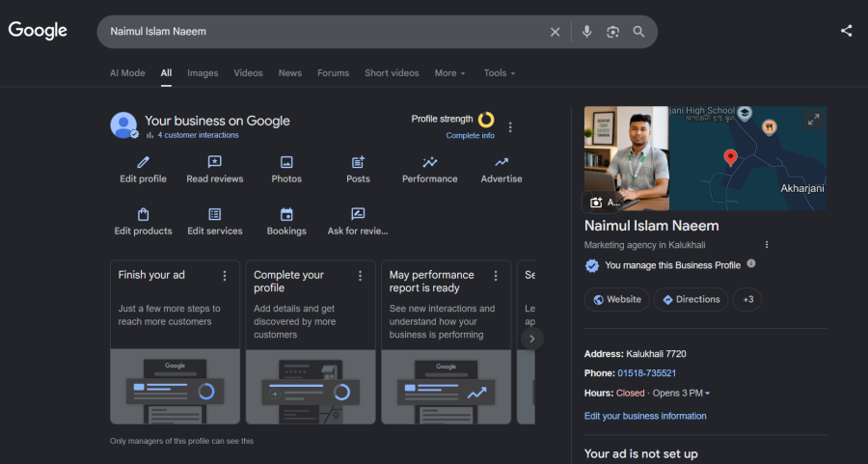Expand the map with the fullscreen icon
Image resolution: width=868 pixels, height=464 pixels.
point(813,119)
